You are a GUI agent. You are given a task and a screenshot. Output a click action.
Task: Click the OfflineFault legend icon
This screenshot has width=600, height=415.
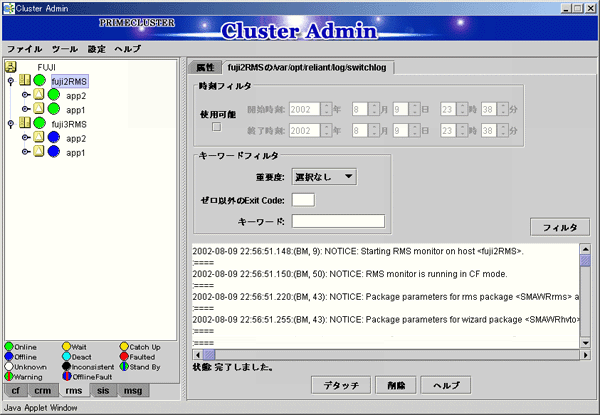pos(67,376)
